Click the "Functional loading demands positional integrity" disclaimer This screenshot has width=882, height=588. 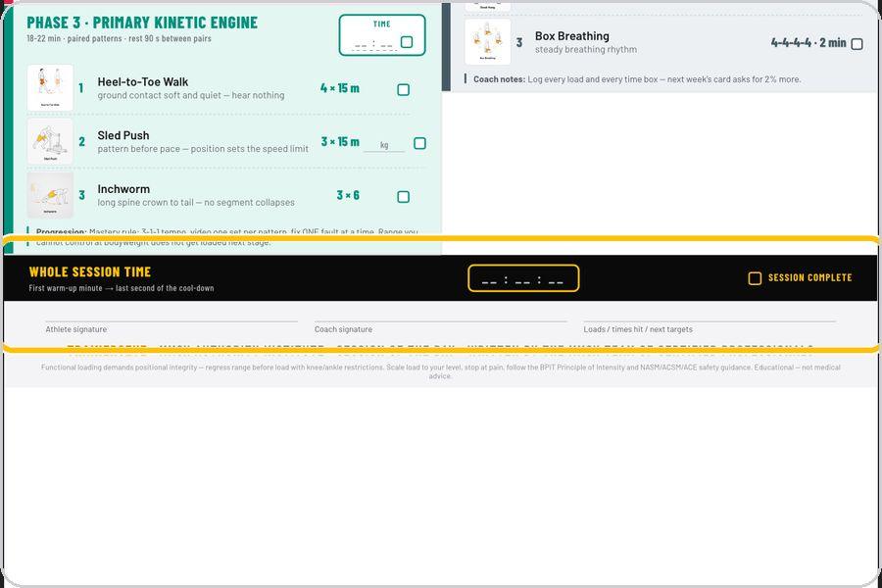coord(440,371)
